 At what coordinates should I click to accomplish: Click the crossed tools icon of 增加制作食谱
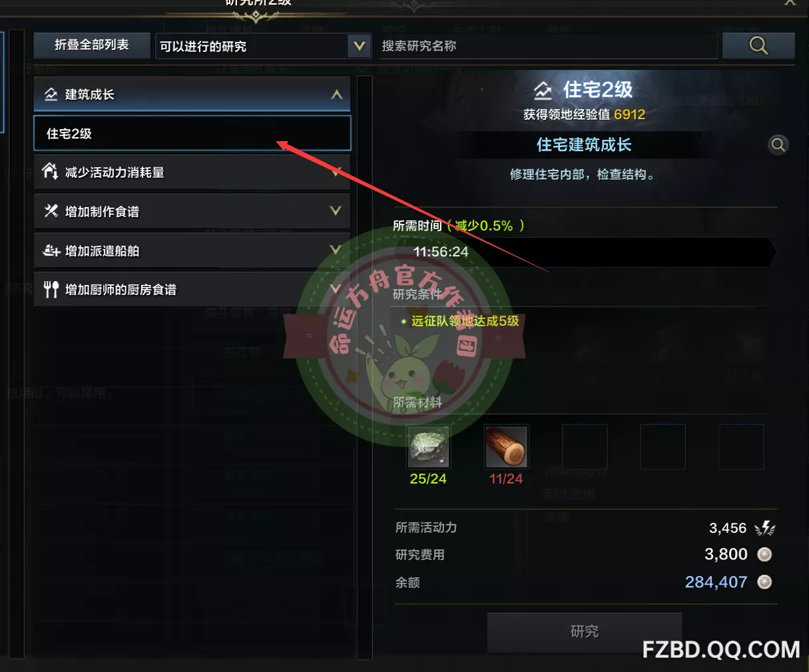pos(51,211)
